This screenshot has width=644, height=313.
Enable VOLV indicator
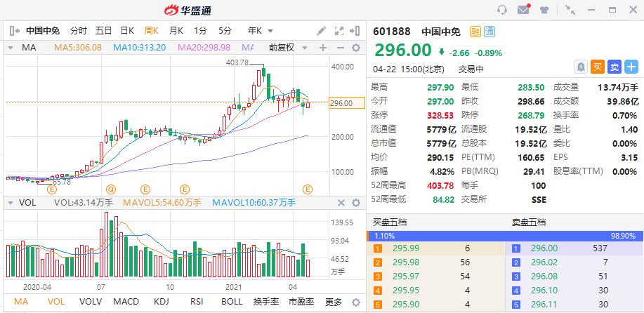click(91, 302)
